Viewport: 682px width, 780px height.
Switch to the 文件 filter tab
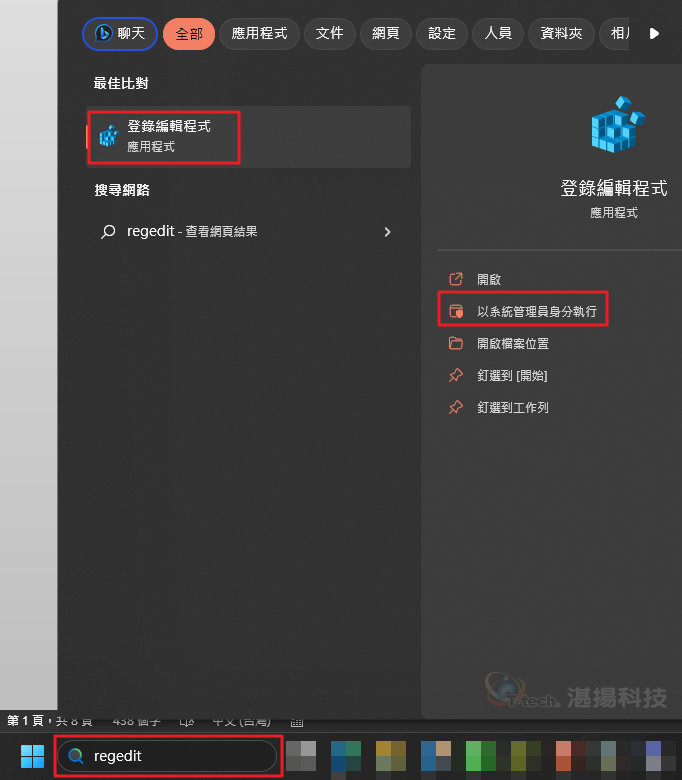[329, 34]
